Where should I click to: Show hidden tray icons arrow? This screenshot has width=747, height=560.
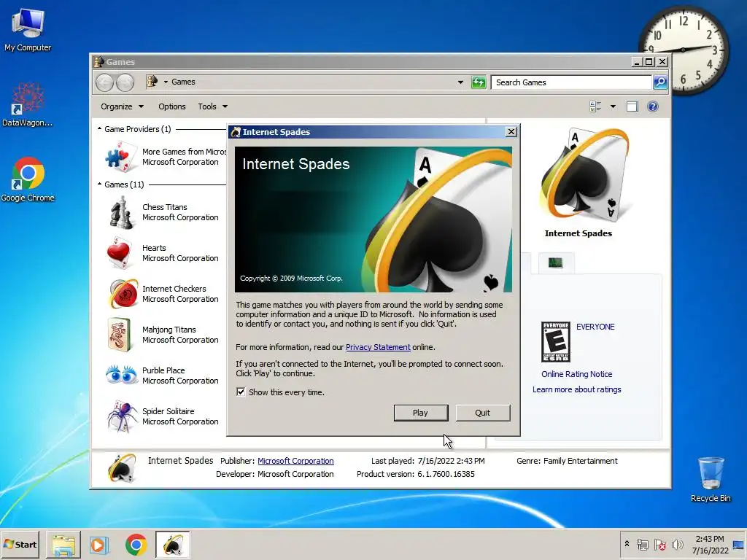tap(627, 544)
